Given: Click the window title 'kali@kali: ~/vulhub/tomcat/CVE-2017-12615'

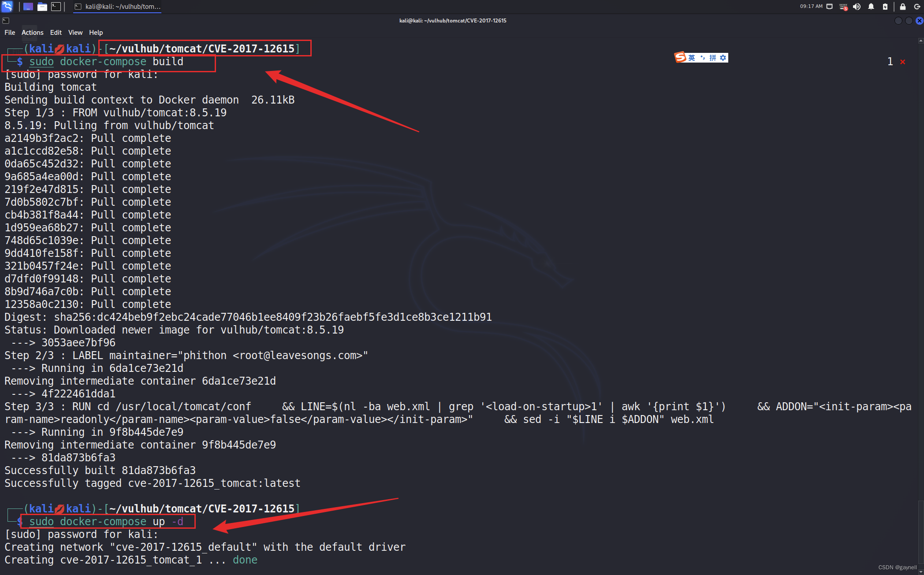Looking at the screenshot, I should click(x=453, y=21).
